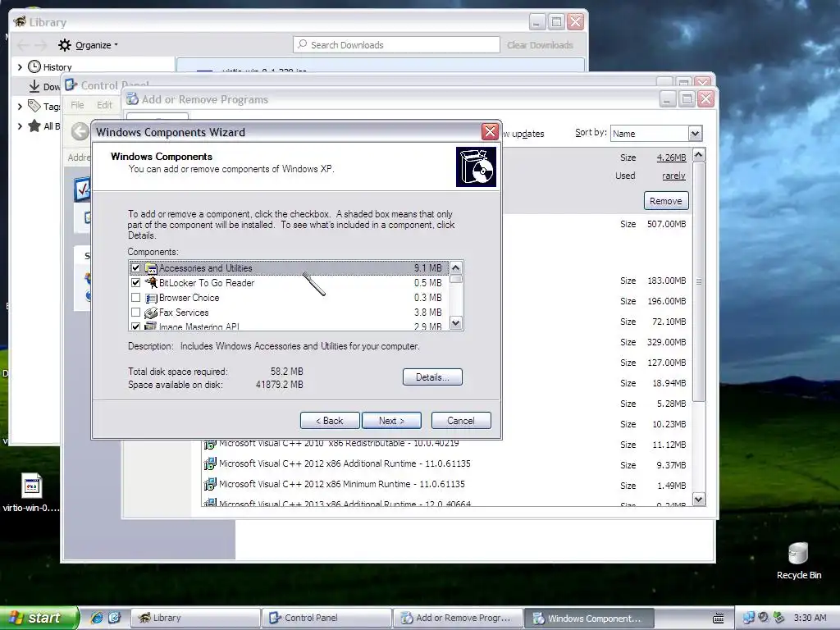Click the BitLocker To Go Reader icon

point(151,283)
